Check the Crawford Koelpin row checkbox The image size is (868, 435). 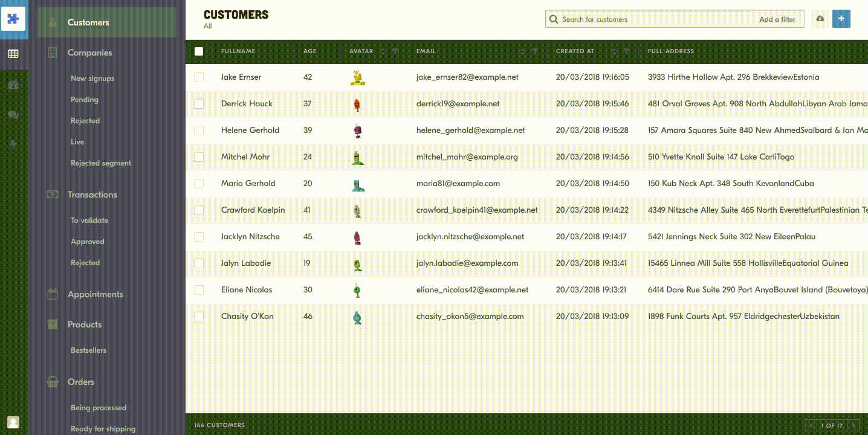(x=199, y=210)
